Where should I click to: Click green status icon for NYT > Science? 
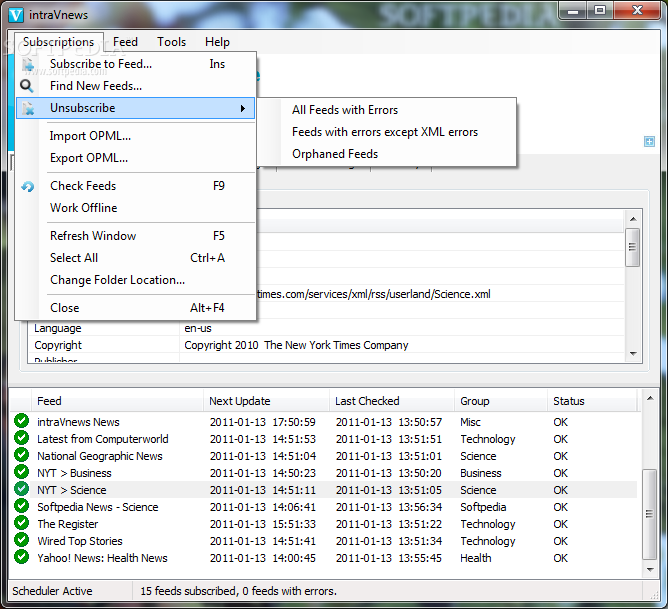tap(21, 489)
